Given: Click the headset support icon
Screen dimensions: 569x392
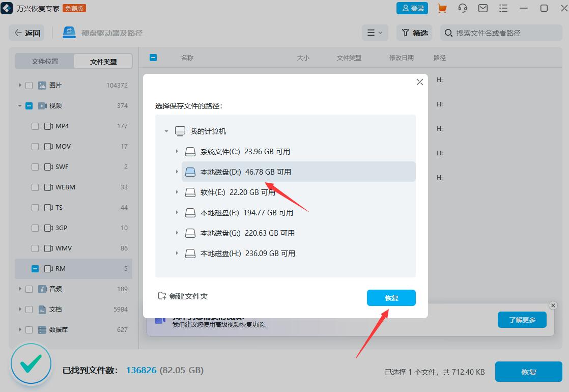Looking at the screenshot, I should 462,8.
